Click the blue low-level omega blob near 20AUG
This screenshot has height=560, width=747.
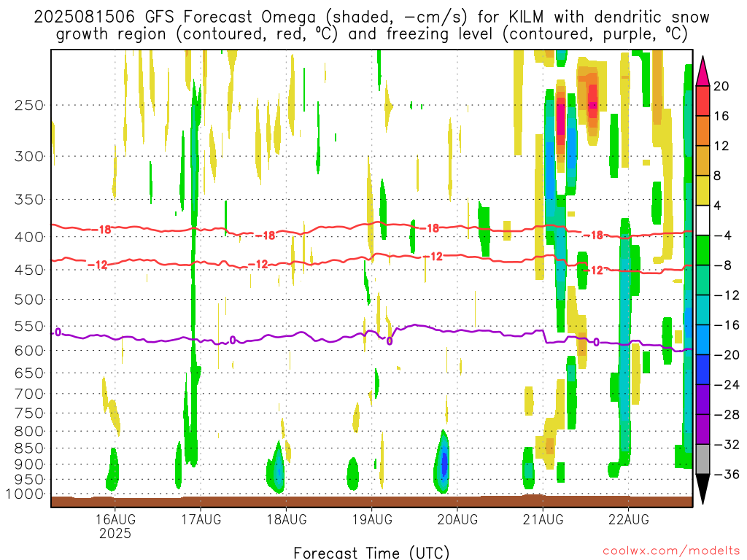[x=444, y=463]
